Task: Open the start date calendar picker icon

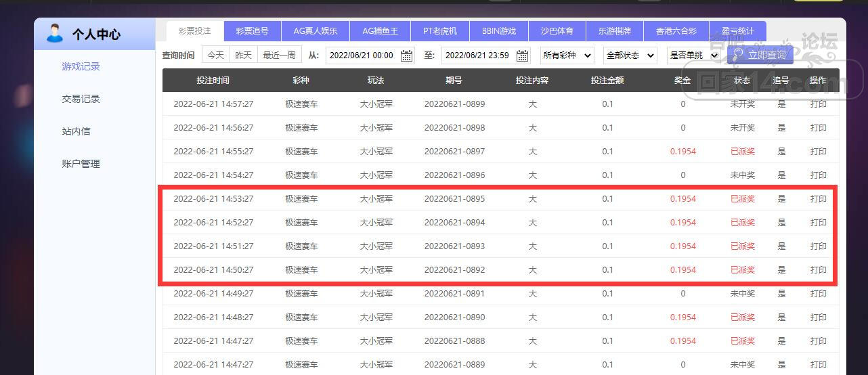Action: point(406,56)
